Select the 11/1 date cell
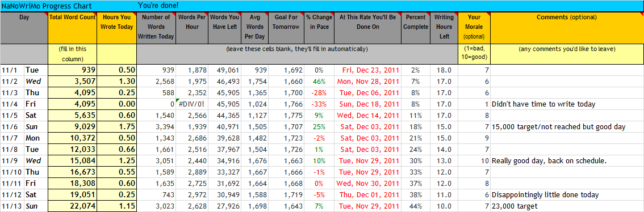The width and height of the screenshot is (644, 212). pyautogui.click(x=12, y=70)
